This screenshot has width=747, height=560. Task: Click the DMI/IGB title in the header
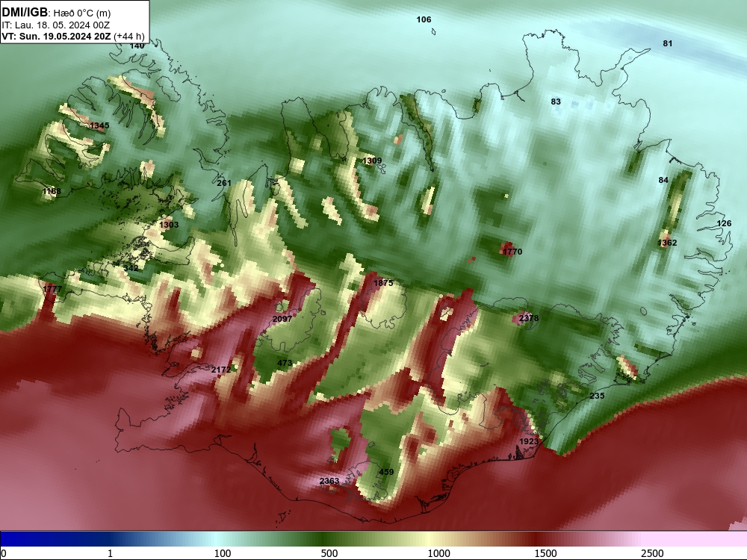25,13
